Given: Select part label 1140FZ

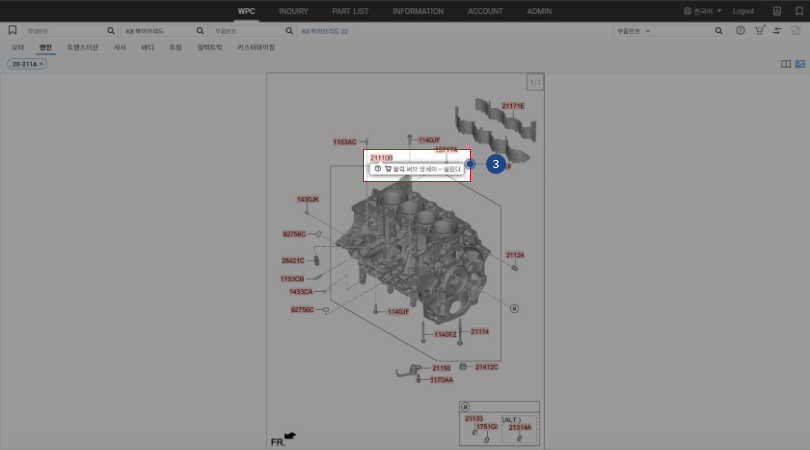Looking at the screenshot, I should [x=445, y=334].
